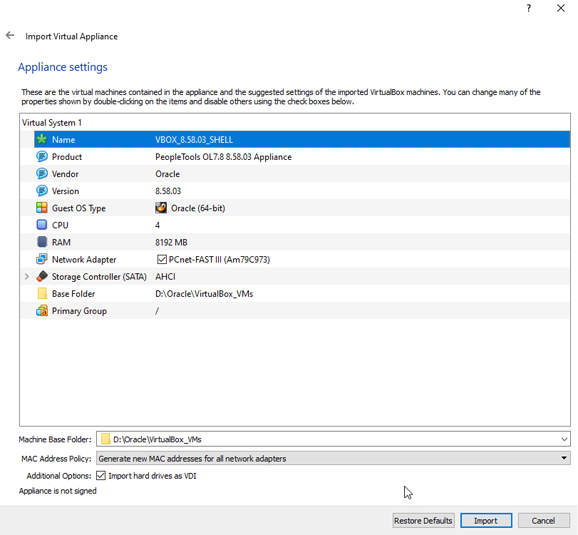Image resolution: width=578 pixels, height=535 pixels.
Task: Click the Product speech-bubble icon
Action: pos(42,157)
